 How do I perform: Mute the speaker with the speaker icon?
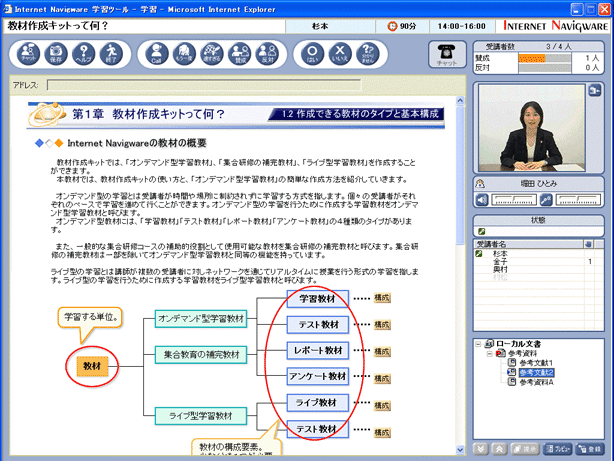point(482,200)
